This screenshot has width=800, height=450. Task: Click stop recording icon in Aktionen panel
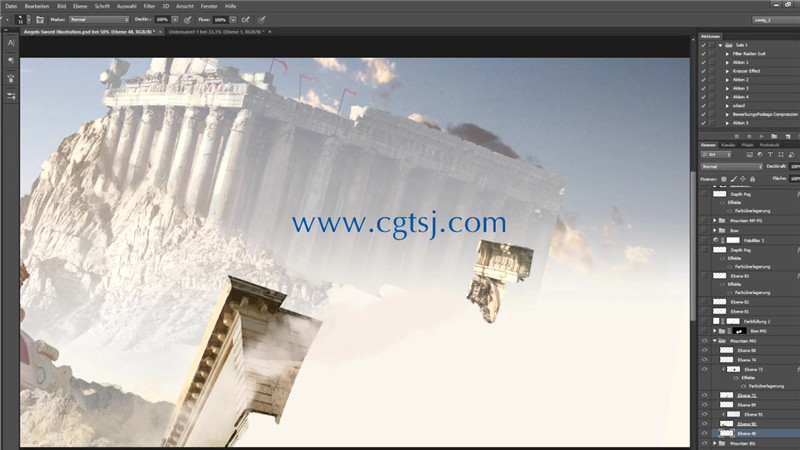pyautogui.click(x=736, y=136)
